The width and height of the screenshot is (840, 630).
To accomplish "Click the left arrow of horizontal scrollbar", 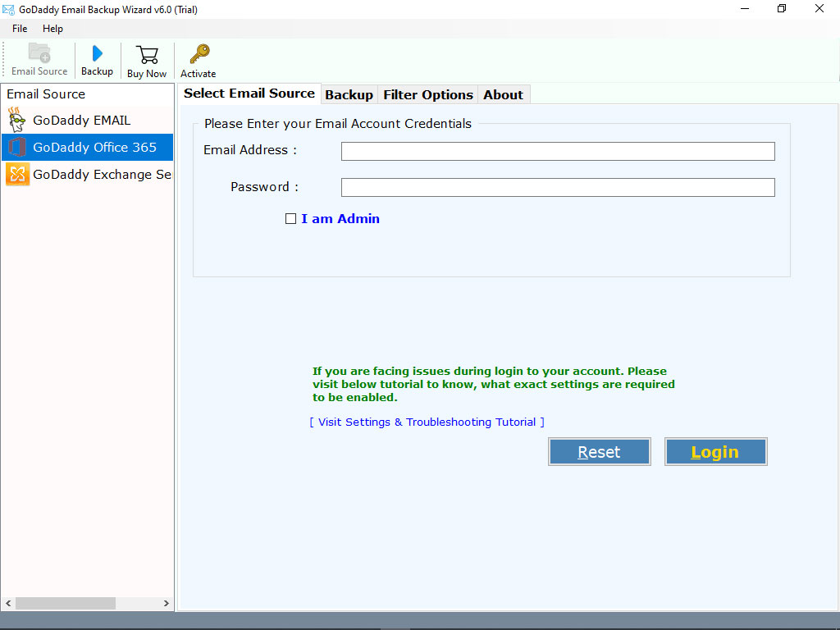I will pos(8,603).
